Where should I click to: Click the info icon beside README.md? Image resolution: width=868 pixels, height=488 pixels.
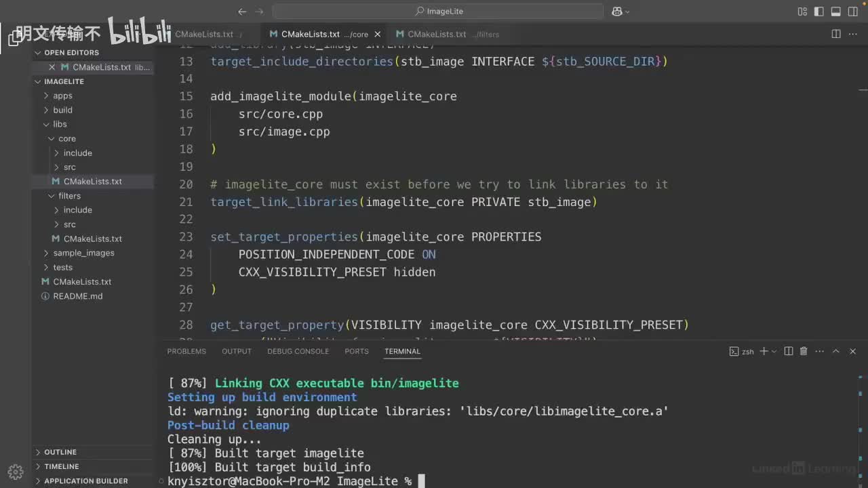pyautogui.click(x=45, y=296)
